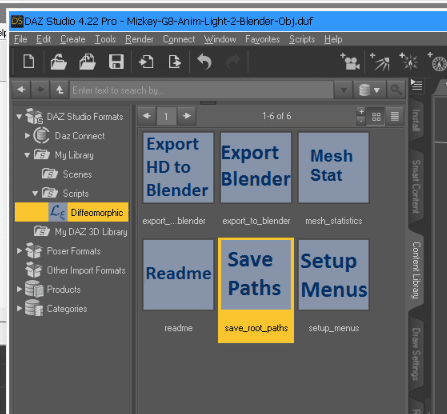The image size is (447, 414).
Task: Click the Export file icon
Action: click(174, 62)
